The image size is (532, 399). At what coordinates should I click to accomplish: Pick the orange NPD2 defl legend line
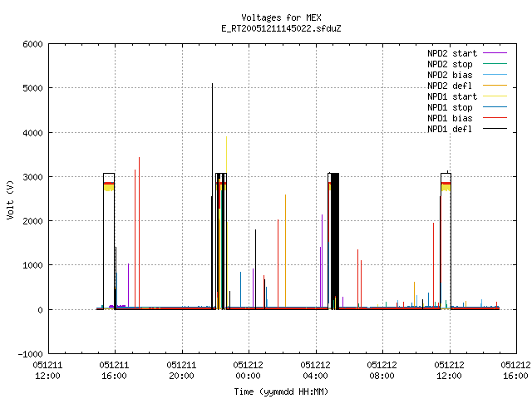[x=495, y=86]
